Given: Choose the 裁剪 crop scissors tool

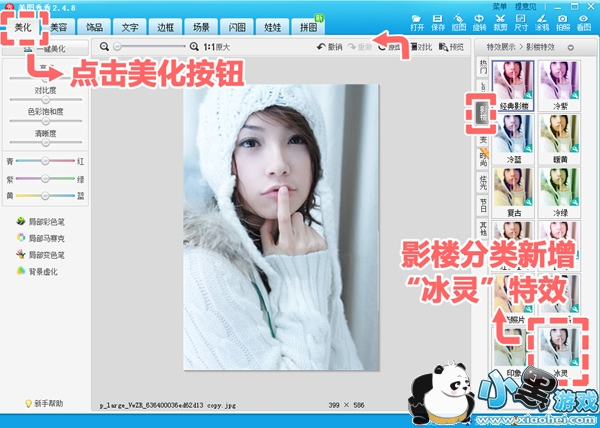Looking at the screenshot, I should pyautogui.click(x=500, y=23).
